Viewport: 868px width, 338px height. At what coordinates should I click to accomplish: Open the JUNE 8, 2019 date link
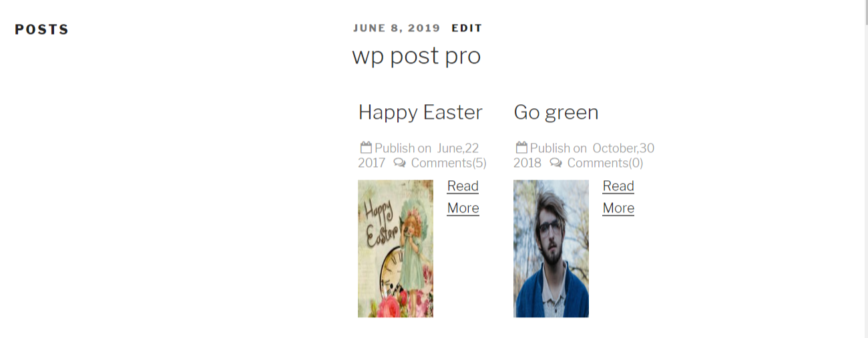397,28
